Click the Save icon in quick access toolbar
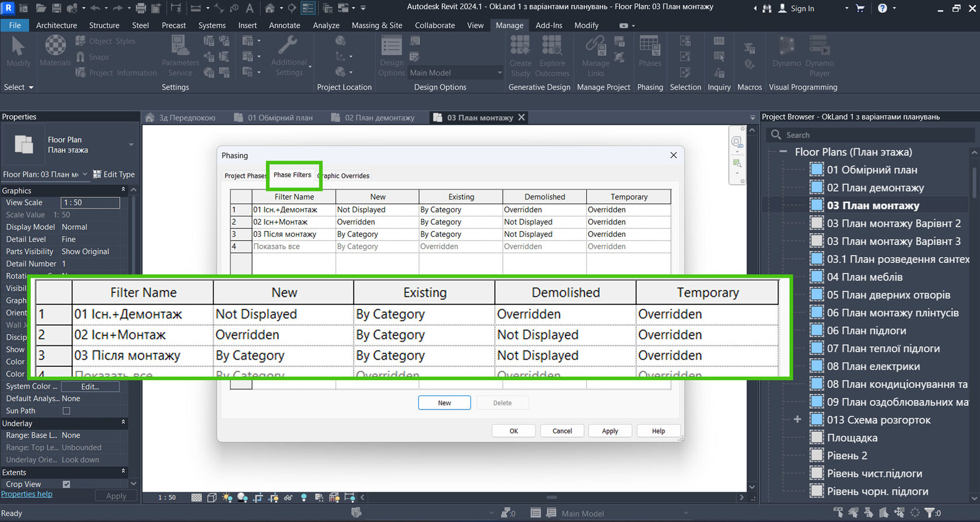The height and width of the screenshot is (522, 980). 57,8
